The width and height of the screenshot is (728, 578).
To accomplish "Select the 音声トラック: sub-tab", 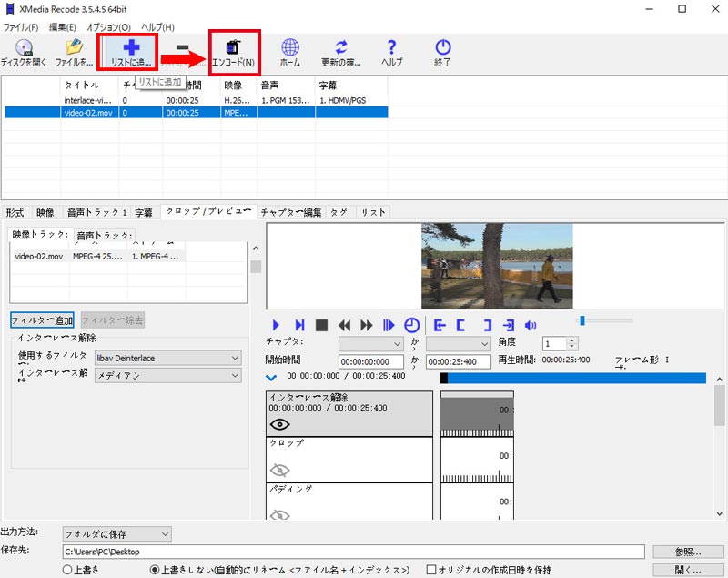I will click(105, 236).
